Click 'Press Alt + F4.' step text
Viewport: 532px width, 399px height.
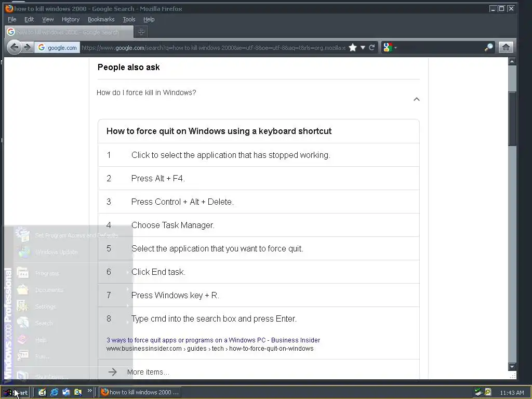click(x=158, y=179)
